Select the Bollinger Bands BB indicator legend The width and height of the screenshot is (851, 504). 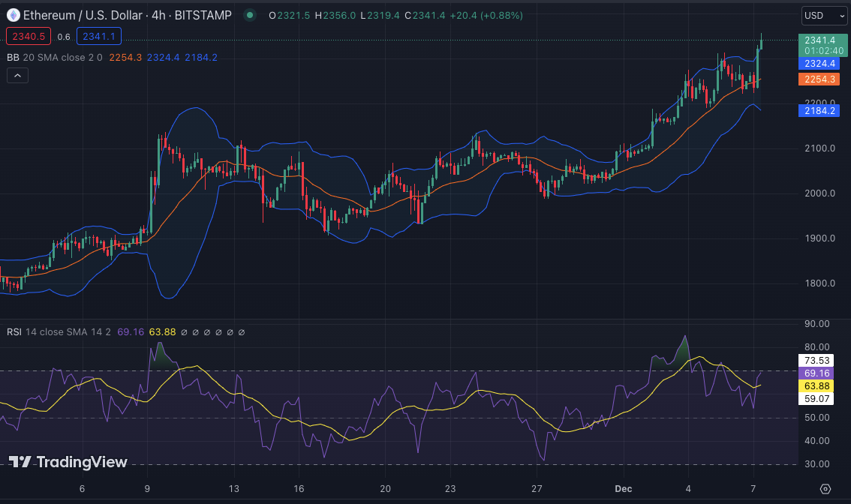pyautogui.click(x=14, y=57)
